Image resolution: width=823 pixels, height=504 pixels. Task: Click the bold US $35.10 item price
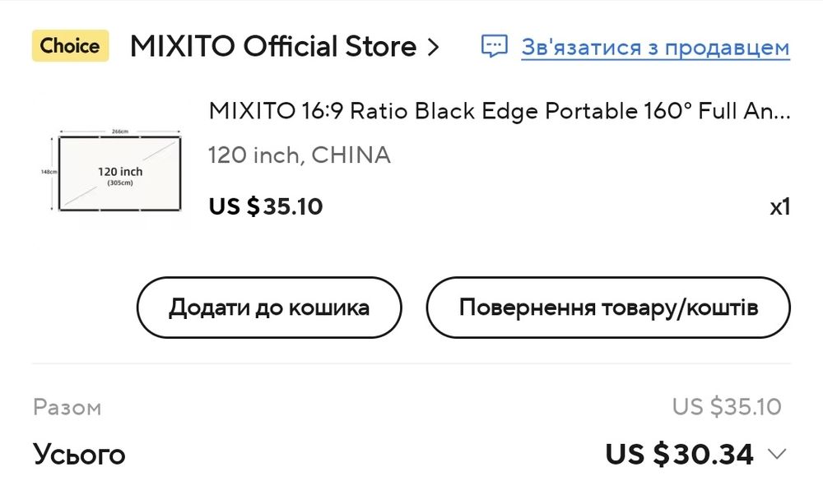(266, 206)
